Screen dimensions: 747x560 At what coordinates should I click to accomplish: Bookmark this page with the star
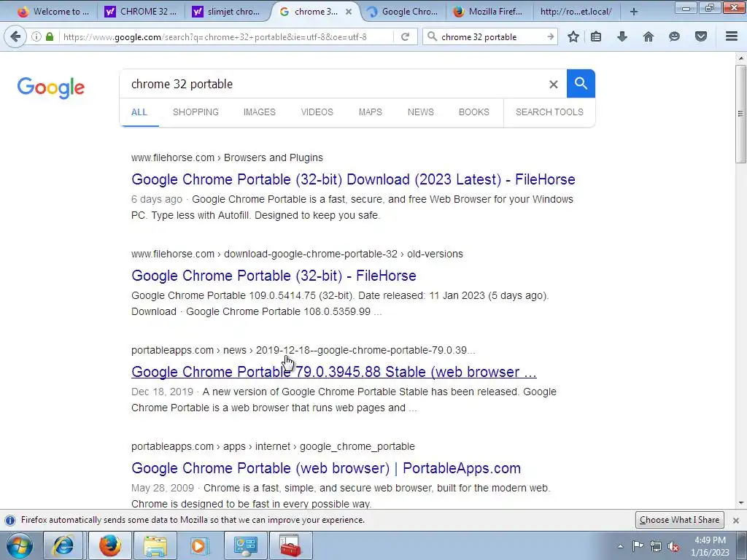click(573, 36)
